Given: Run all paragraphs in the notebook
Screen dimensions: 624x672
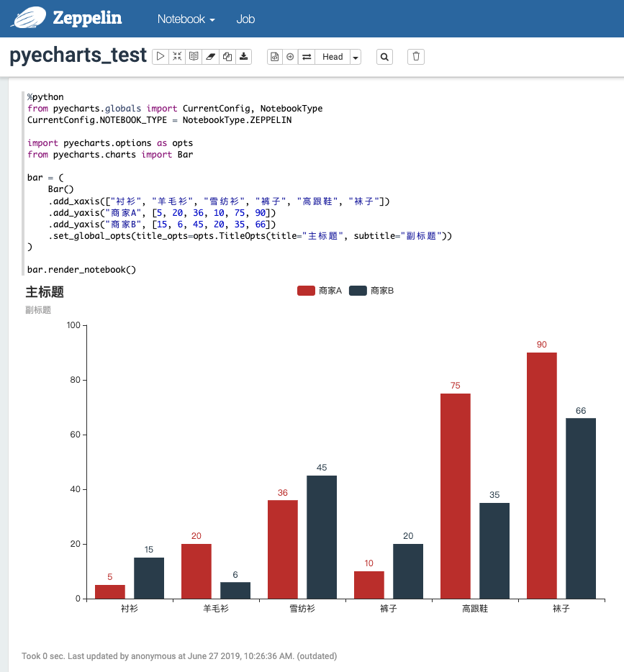Looking at the screenshot, I should click(160, 55).
